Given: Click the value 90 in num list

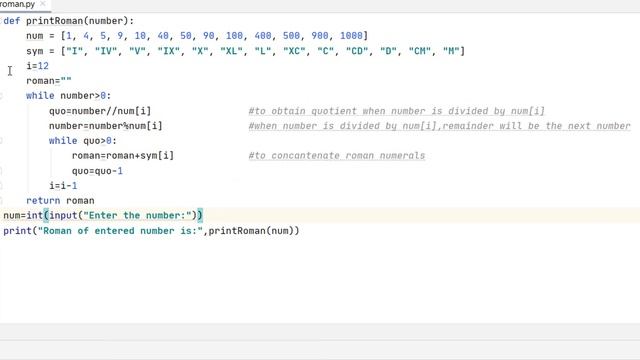Looking at the screenshot, I should (x=209, y=36).
